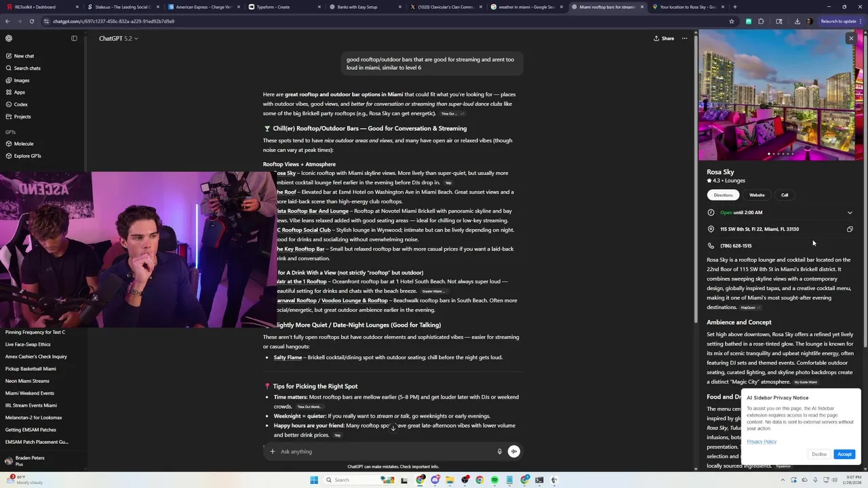Jump to bottom with the down-arrow button
Image resolution: width=868 pixels, height=488 pixels.
tap(393, 428)
